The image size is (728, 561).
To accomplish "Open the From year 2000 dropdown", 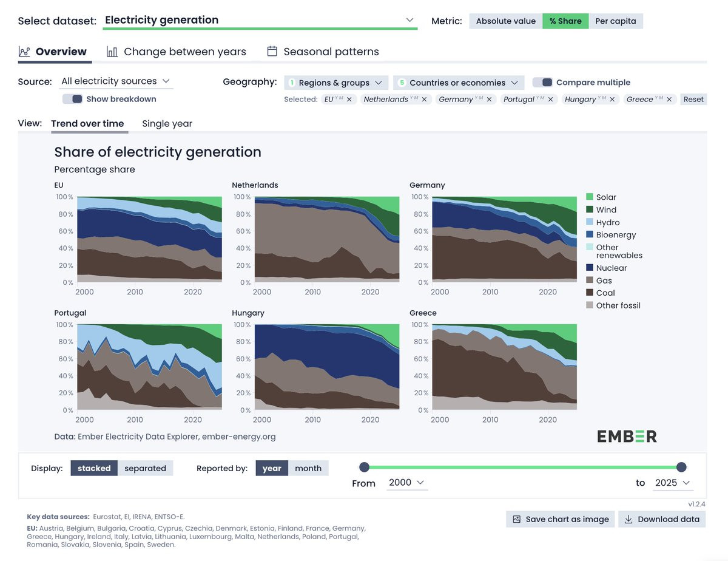I will click(408, 483).
